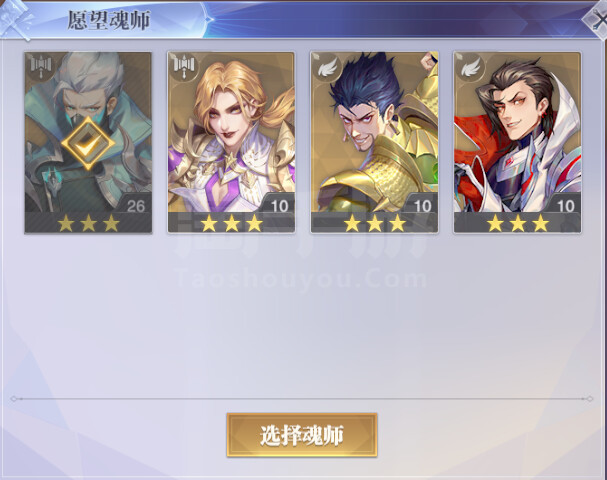Click the golden checkmark on the masked character

[88, 143]
